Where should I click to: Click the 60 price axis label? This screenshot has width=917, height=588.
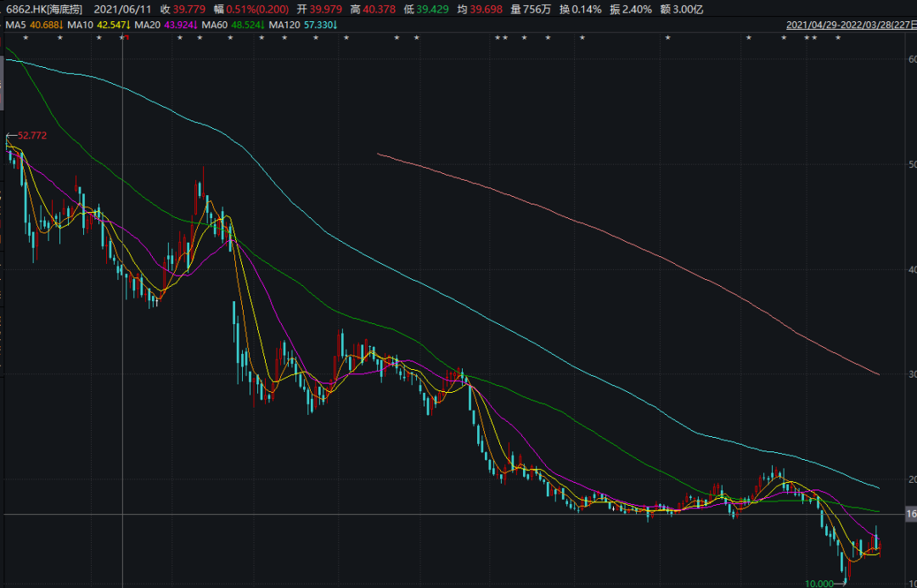point(912,59)
